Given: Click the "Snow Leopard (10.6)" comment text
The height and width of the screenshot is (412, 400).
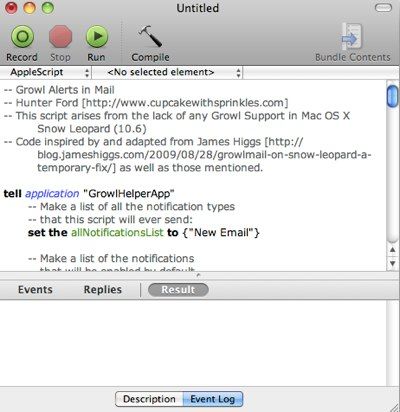Looking at the screenshot, I should tap(92, 129).
